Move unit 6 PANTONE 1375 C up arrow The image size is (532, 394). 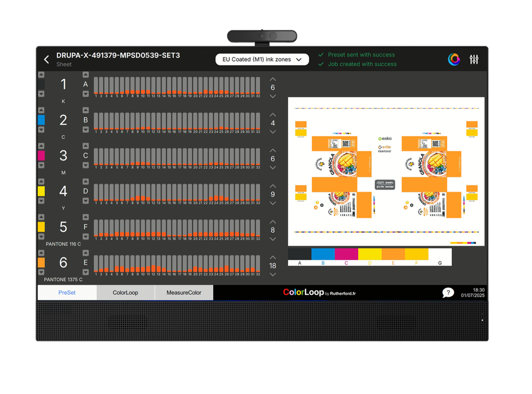[x=41, y=253]
